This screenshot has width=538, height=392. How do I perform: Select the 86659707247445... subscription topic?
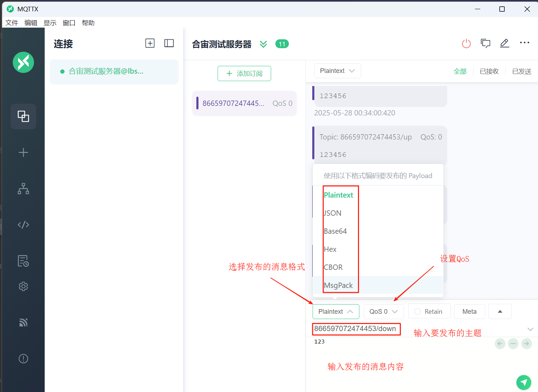click(244, 103)
